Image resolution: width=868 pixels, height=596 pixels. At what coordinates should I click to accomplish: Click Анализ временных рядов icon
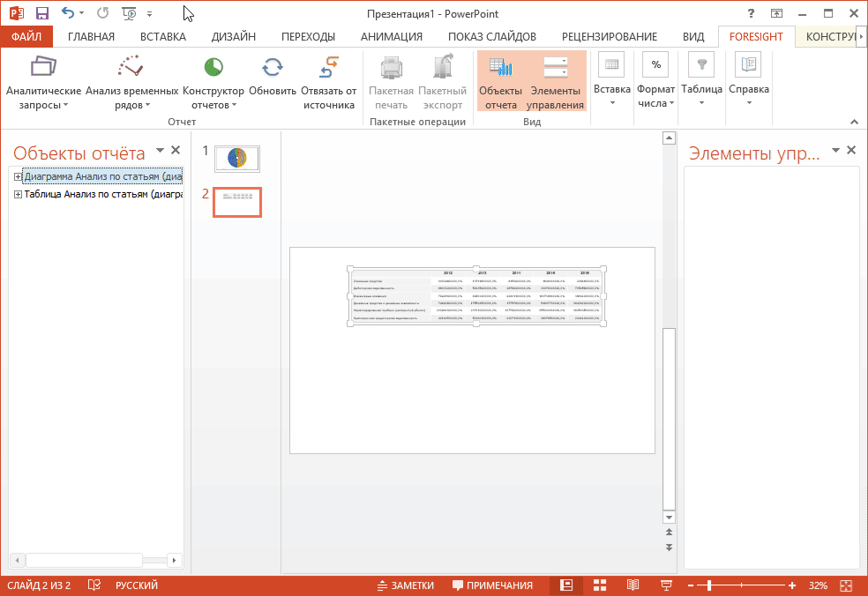click(x=131, y=67)
